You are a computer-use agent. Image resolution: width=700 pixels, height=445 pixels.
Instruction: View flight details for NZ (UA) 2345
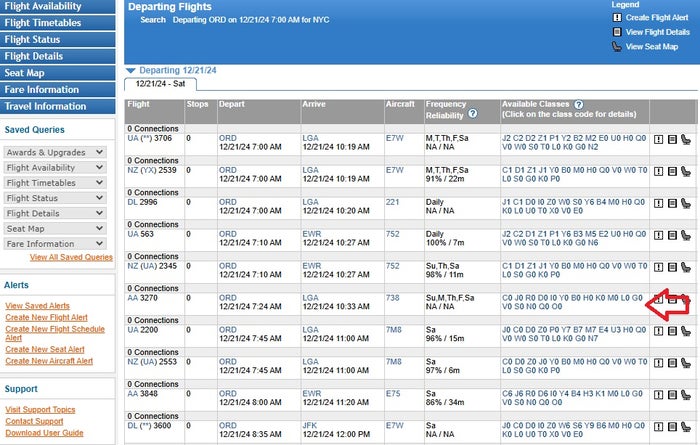(672, 267)
